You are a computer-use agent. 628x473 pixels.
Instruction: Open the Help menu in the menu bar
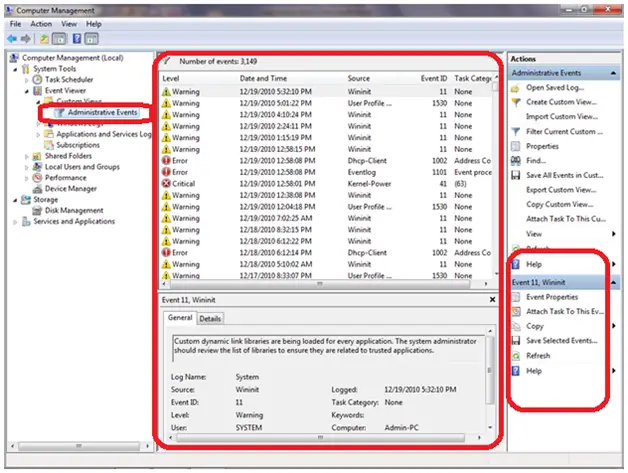click(x=94, y=24)
